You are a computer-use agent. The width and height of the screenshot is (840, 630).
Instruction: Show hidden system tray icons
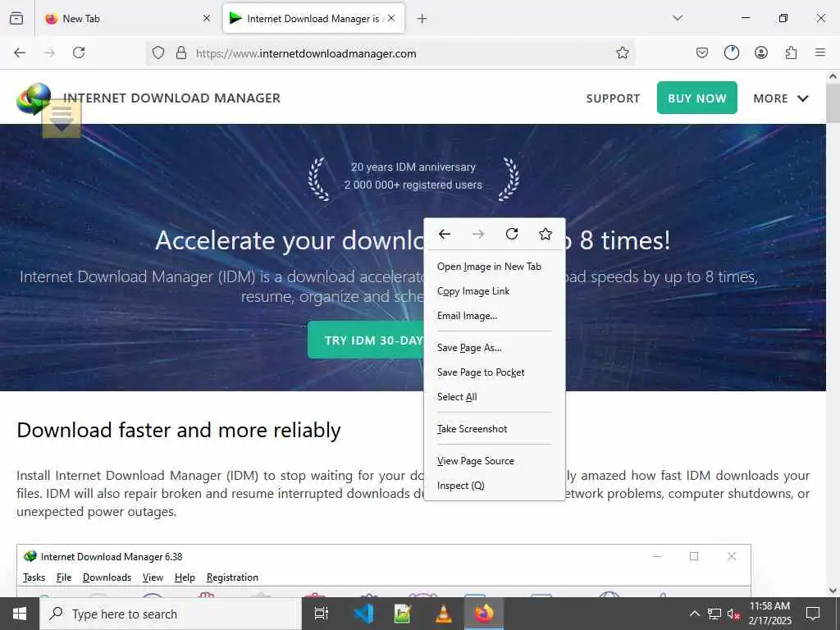tap(694, 614)
